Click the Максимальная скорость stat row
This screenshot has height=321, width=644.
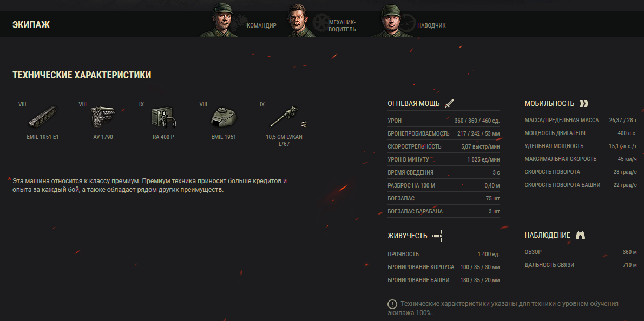[580, 159]
